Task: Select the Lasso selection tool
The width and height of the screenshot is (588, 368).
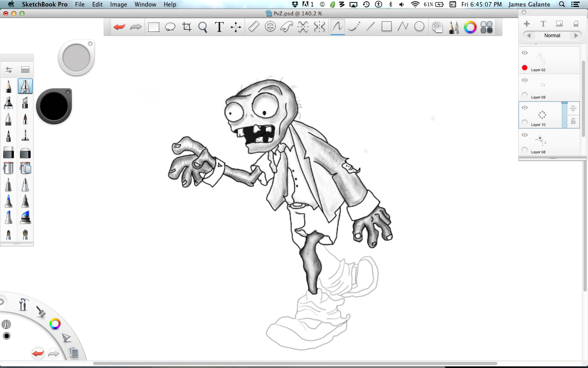Action: [170, 27]
